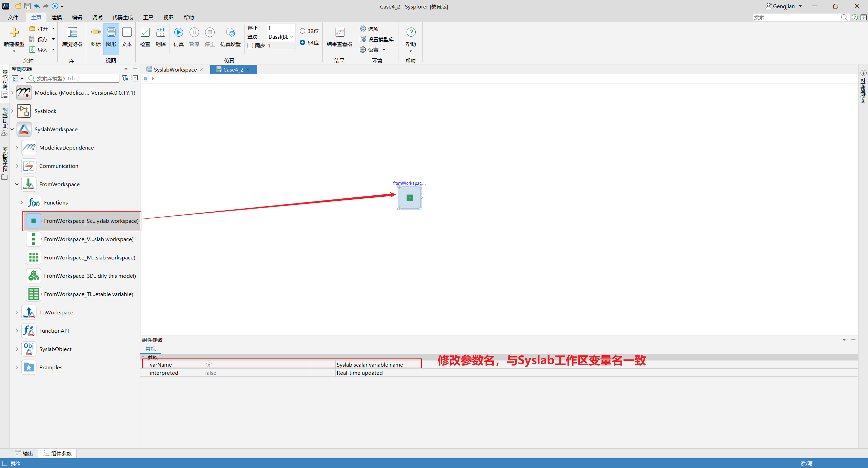This screenshot has height=468, width=868.
Task: Select the 32位 radio button
Action: click(302, 31)
